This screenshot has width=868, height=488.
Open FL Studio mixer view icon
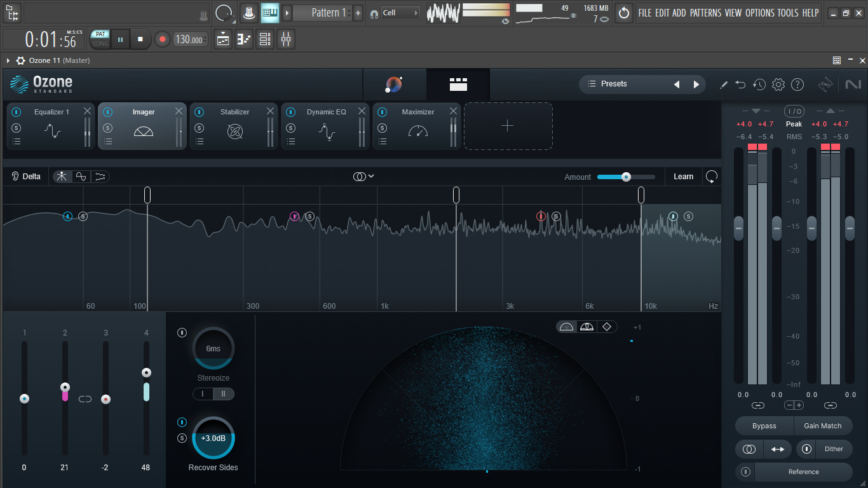pyautogui.click(x=286, y=39)
